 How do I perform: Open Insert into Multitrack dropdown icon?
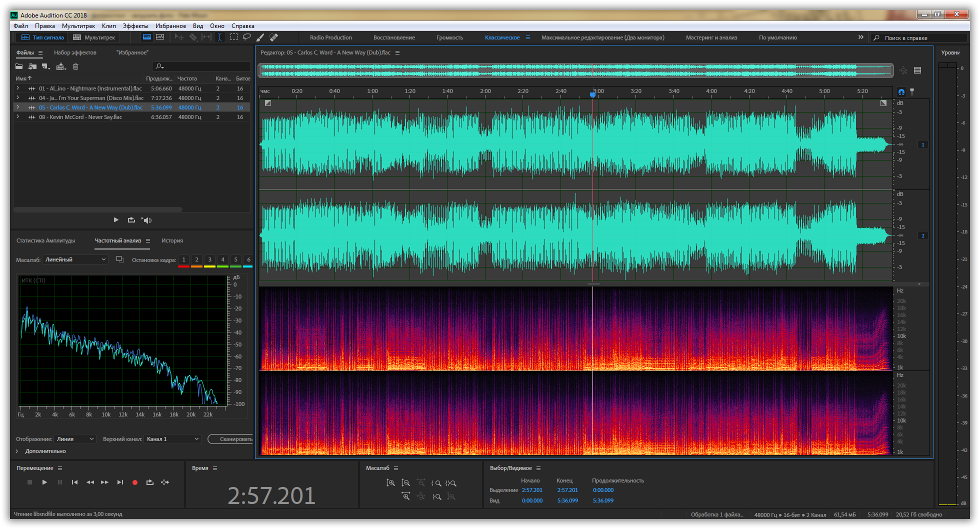pyautogui.click(x=61, y=66)
